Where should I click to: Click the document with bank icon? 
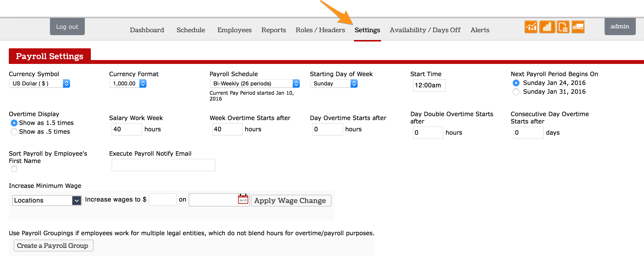coord(563,27)
